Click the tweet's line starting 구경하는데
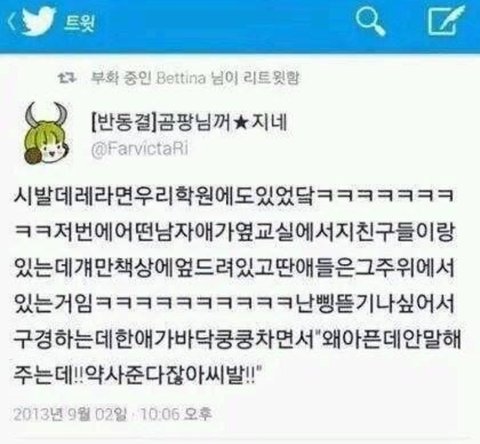This screenshot has height=444, width=480. point(237,339)
